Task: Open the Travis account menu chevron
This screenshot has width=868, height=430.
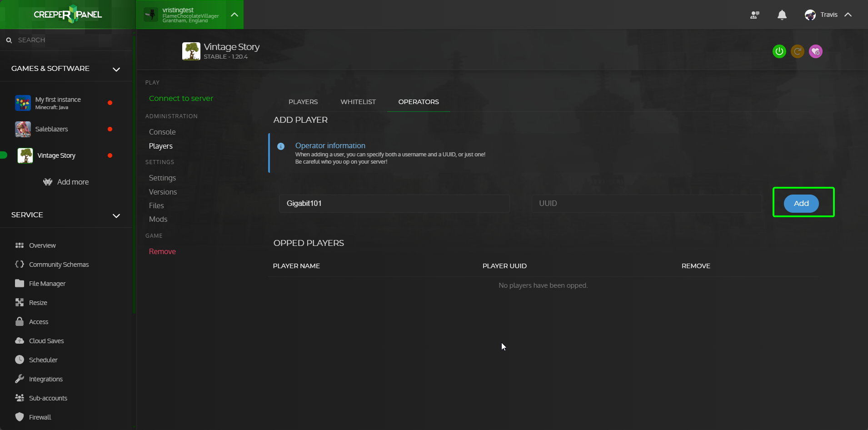Action: point(848,15)
